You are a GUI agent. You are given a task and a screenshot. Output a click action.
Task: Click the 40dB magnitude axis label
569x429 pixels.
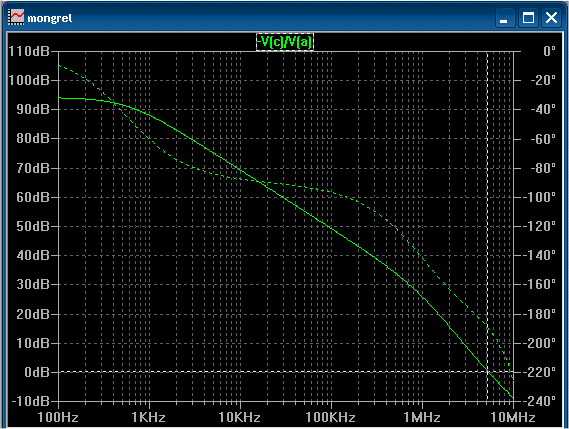click(33, 255)
